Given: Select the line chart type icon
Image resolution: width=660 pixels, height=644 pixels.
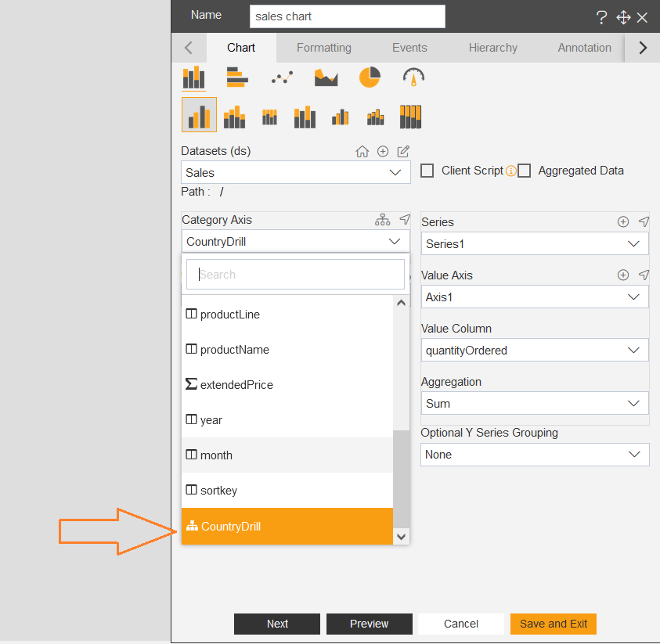Looking at the screenshot, I should point(282,77).
